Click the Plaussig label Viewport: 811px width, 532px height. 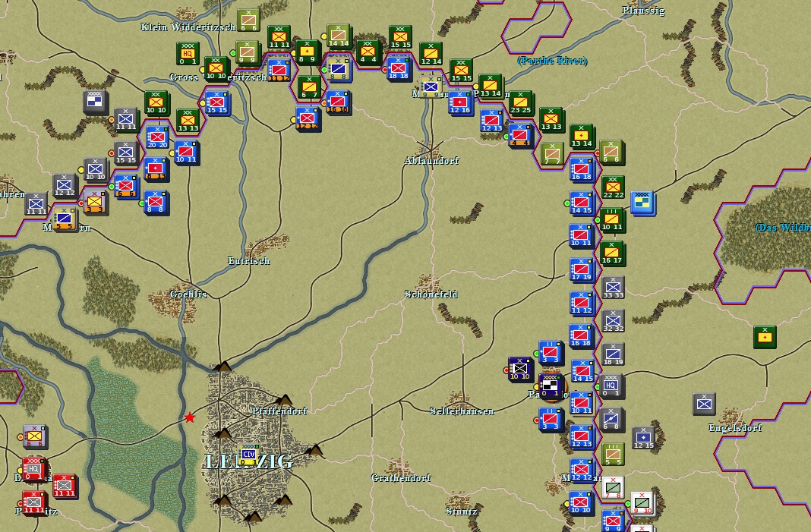643,11
